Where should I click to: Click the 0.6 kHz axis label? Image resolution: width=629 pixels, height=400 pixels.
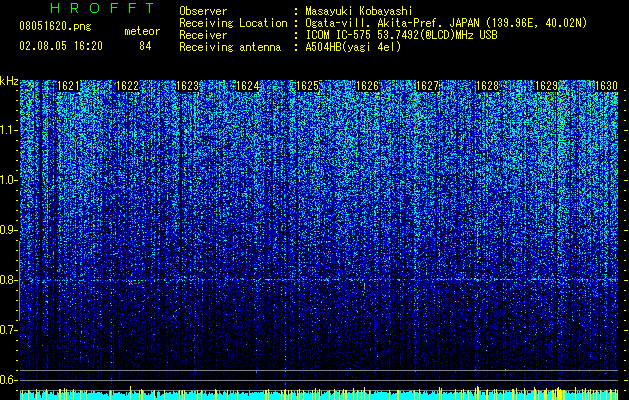click(x=8, y=380)
